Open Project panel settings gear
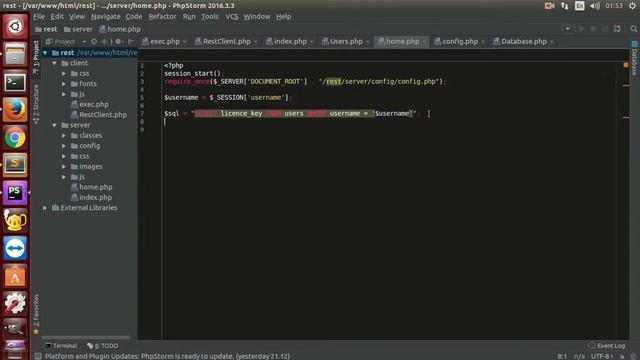This screenshot has width=640, height=360. click(118, 42)
